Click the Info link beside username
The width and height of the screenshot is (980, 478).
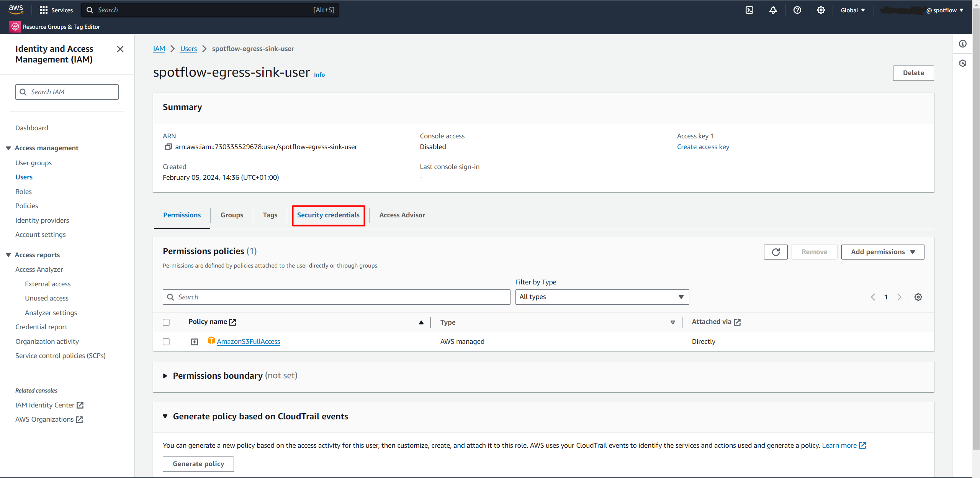[x=319, y=75]
